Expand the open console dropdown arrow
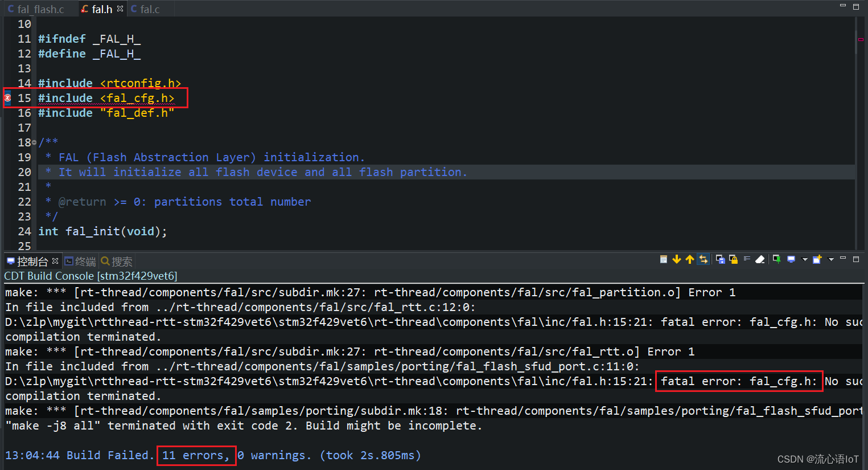868x470 pixels. pyautogui.click(x=831, y=259)
